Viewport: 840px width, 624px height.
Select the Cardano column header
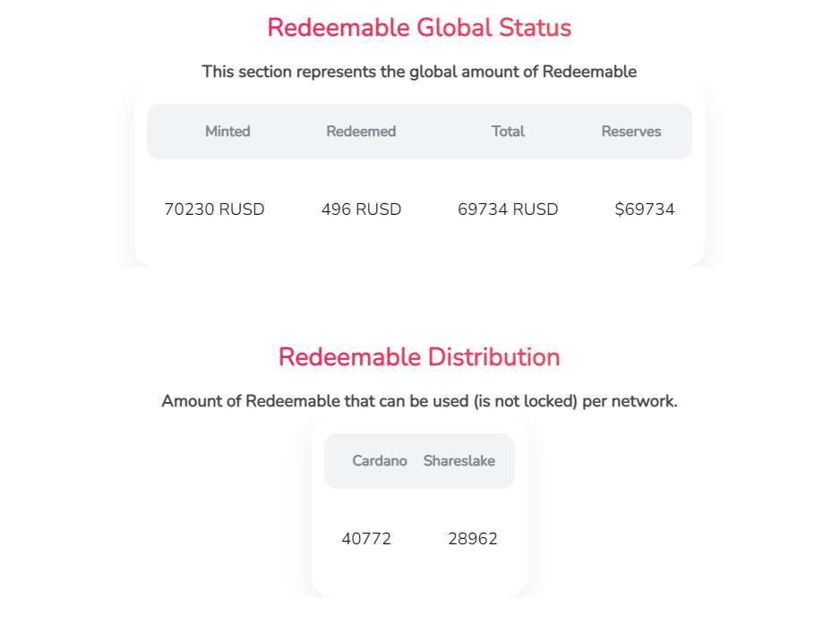coord(380,461)
